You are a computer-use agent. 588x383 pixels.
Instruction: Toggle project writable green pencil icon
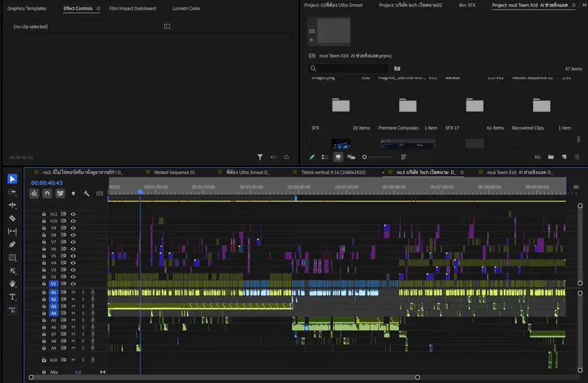click(x=312, y=157)
